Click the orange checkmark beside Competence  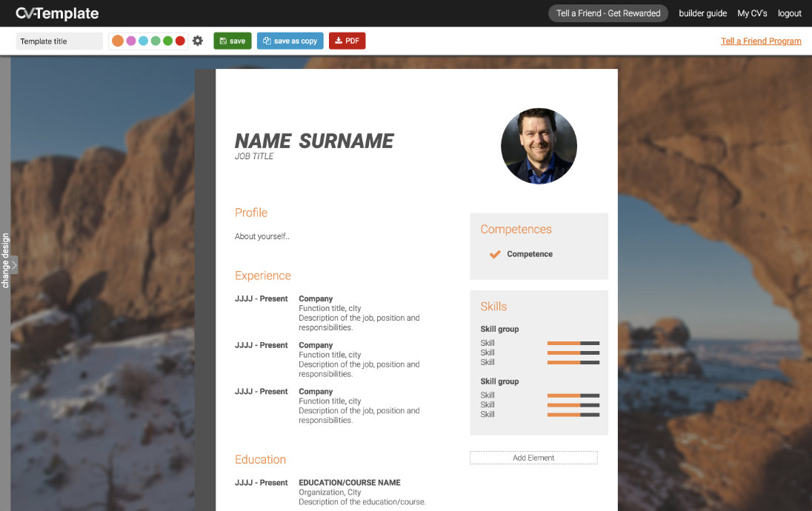495,254
